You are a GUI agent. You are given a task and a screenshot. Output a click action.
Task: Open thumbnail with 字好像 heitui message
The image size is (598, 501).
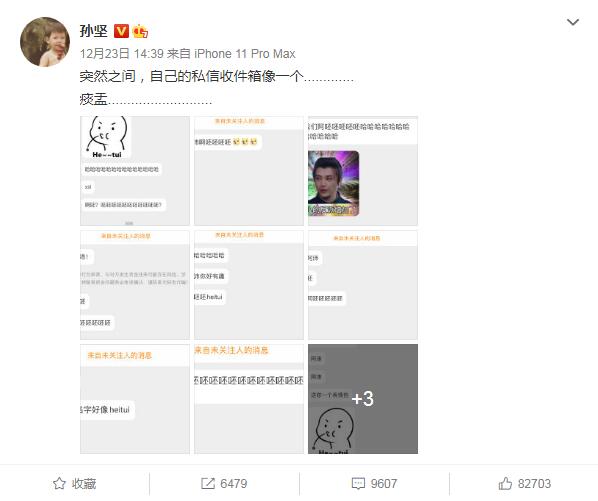(x=135, y=399)
